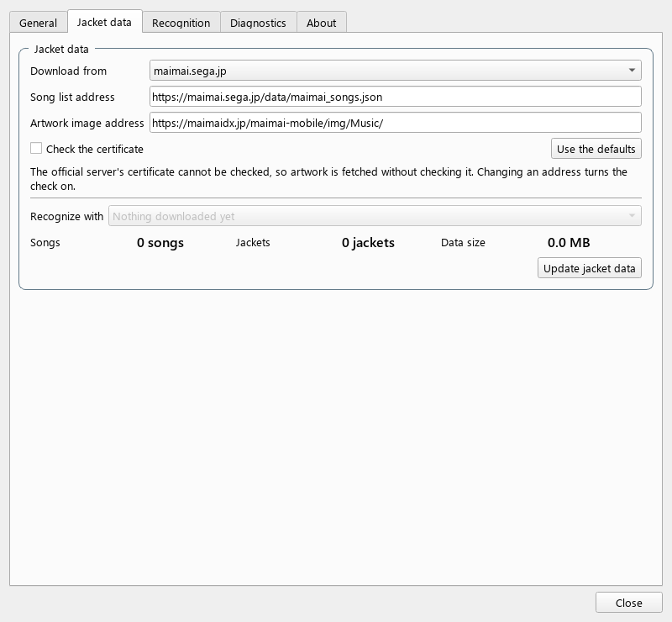Click the 'Jackets' label
This screenshot has height=622, width=672.
253,243
